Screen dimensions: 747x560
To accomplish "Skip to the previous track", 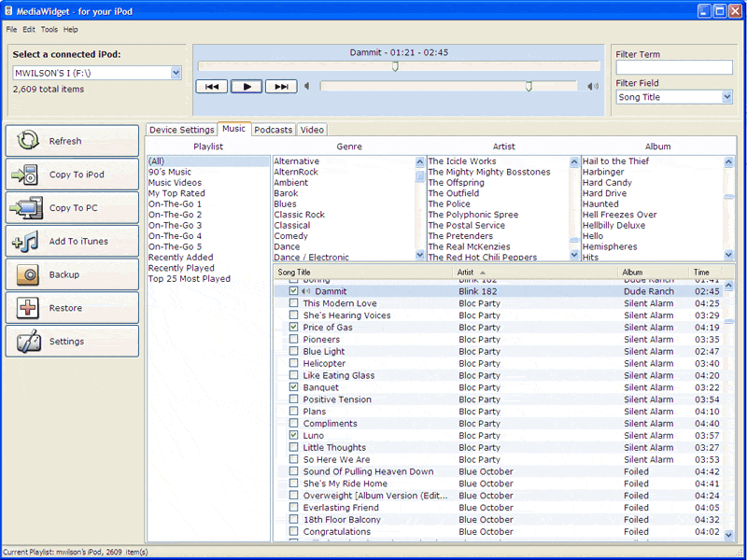I will click(x=212, y=87).
